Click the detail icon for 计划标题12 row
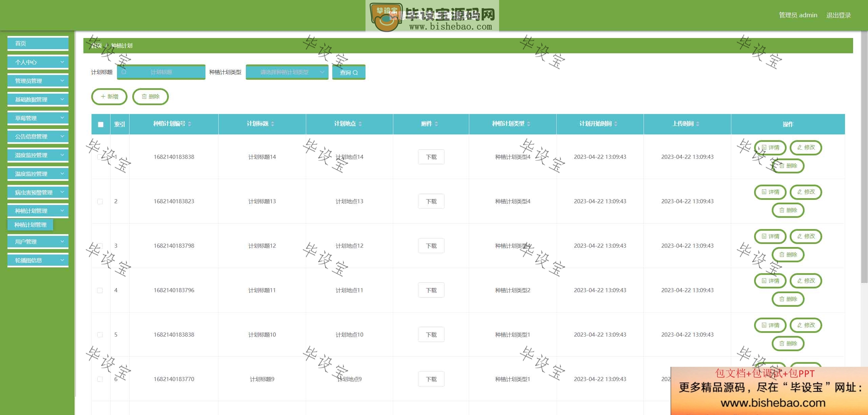Screen dimensions: 868x415 pyautogui.click(x=764, y=236)
